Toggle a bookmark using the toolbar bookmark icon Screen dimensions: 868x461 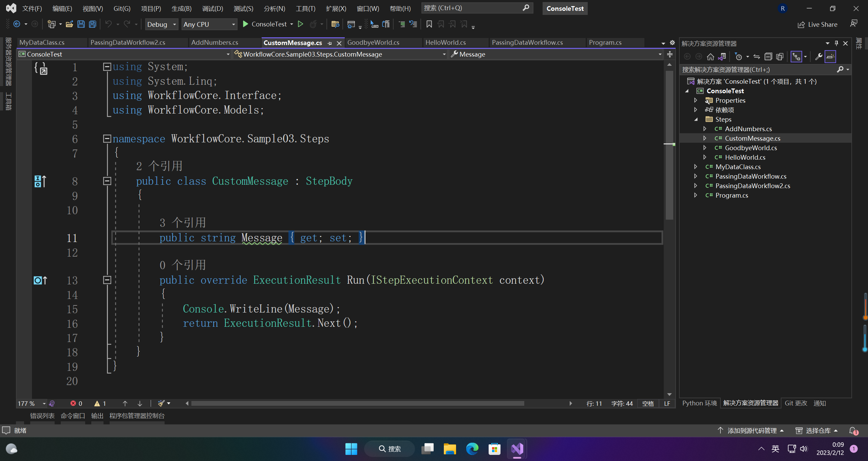[x=429, y=24]
